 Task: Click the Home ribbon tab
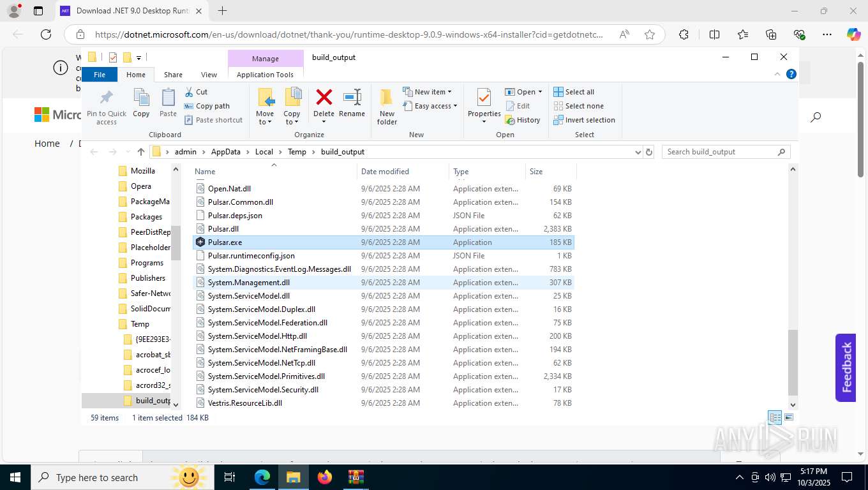(136, 75)
